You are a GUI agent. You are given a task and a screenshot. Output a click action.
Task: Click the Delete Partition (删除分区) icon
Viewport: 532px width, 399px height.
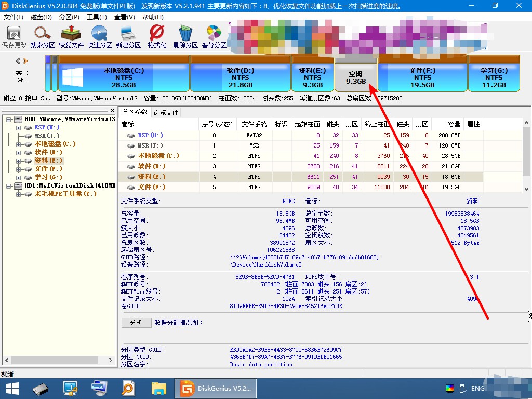[x=185, y=37]
